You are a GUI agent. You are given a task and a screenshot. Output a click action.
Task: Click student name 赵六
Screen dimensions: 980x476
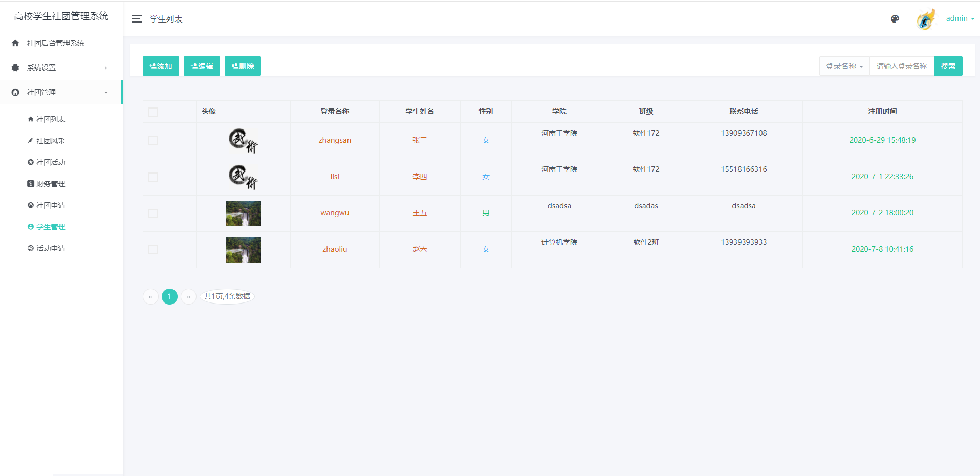click(x=420, y=249)
